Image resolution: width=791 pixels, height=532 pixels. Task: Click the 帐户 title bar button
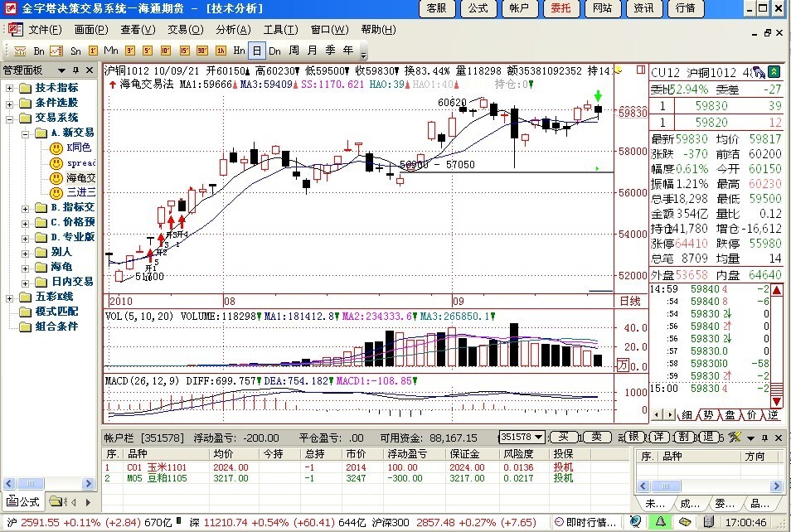[519, 8]
